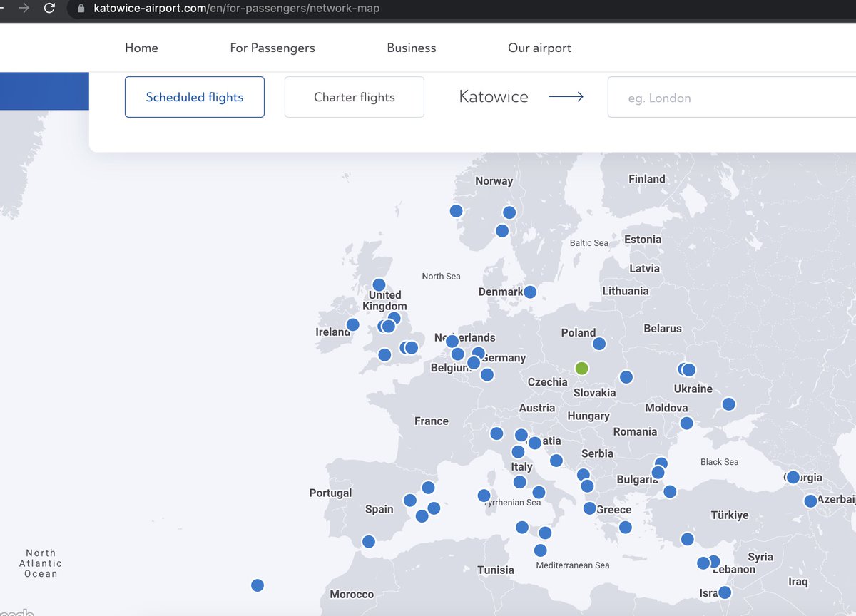Viewport: 856px width, 616px height.
Task: Select the marker right of the Greece label
Action: point(626,527)
